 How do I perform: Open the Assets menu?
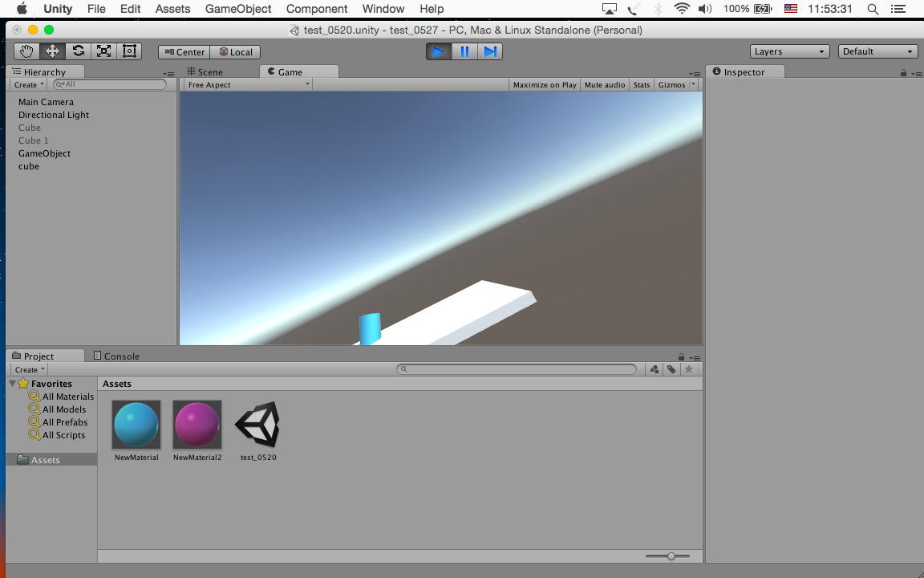pos(172,9)
